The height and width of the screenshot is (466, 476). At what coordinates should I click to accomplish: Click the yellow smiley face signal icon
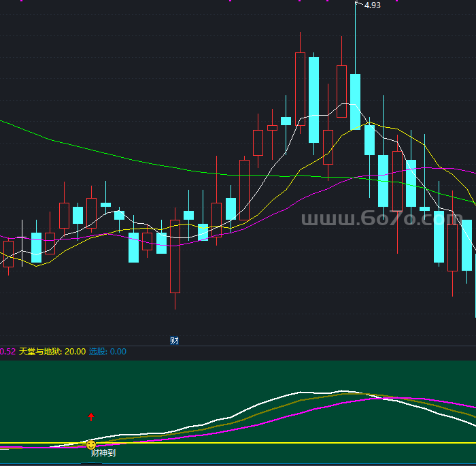[91, 444]
